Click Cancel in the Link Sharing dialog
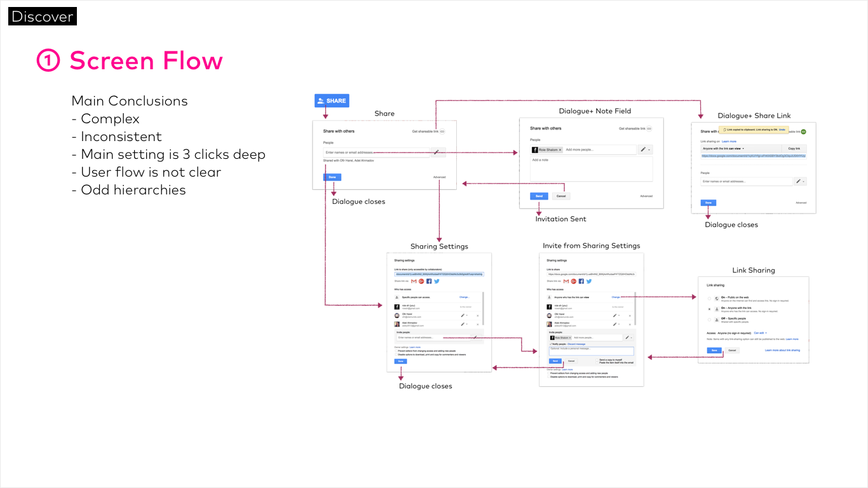This screenshot has height=488, width=868. point(732,350)
